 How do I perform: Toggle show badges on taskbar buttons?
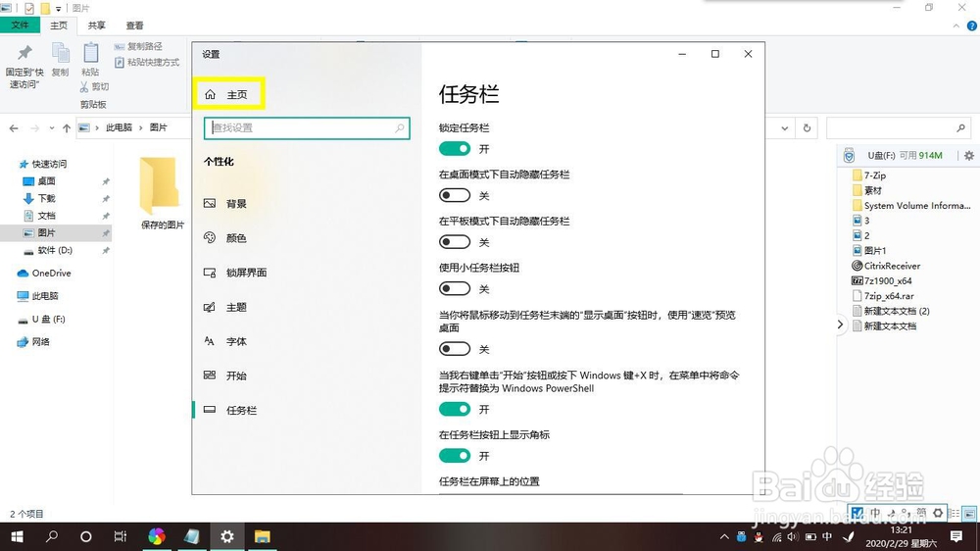tap(455, 456)
